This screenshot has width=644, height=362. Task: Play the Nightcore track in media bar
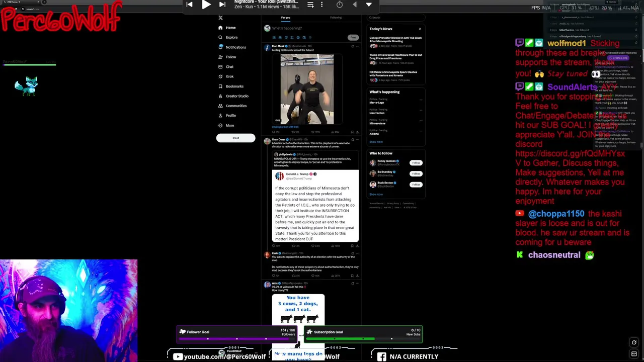point(206,5)
